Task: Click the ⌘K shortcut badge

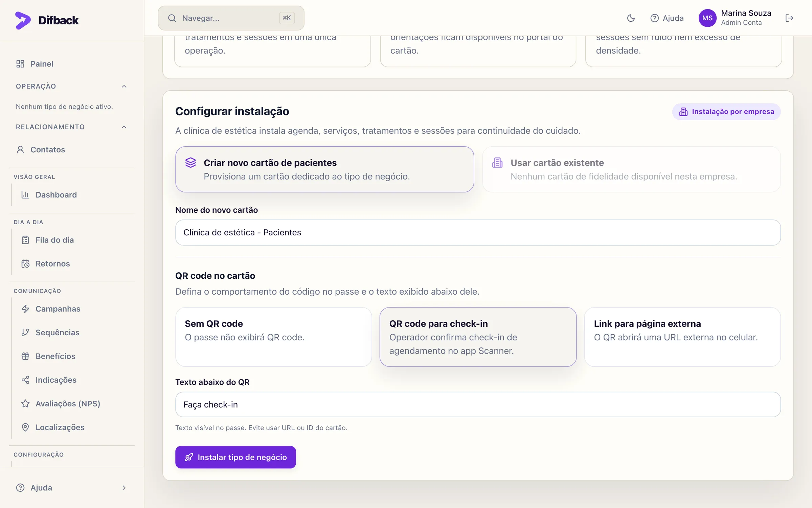Action: tap(287, 18)
